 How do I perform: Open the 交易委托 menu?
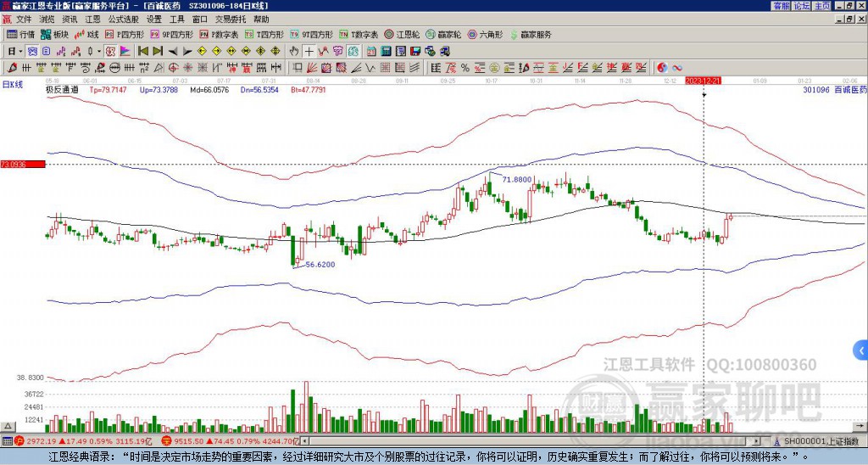(x=231, y=20)
